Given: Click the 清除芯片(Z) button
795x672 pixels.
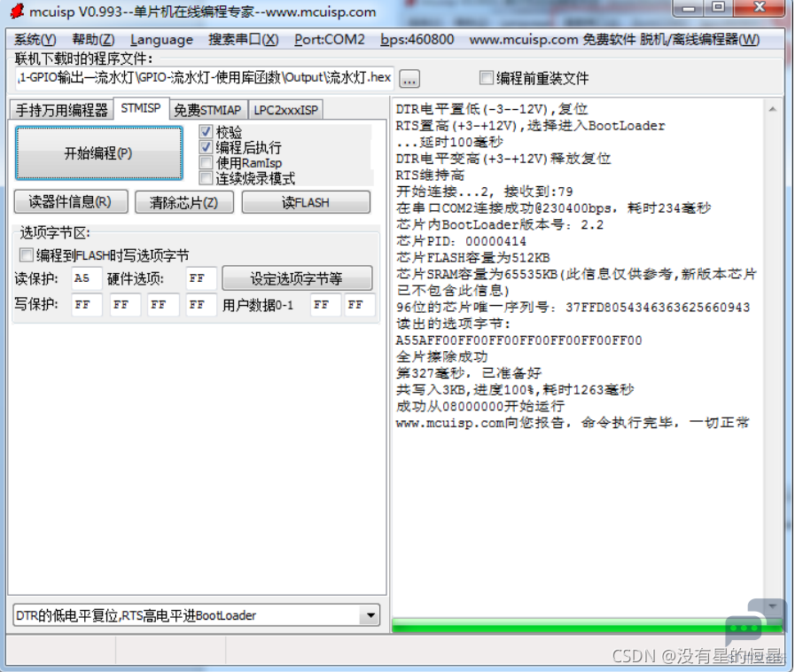Looking at the screenshot, I should pyautogui.click(x=184, y=202).
